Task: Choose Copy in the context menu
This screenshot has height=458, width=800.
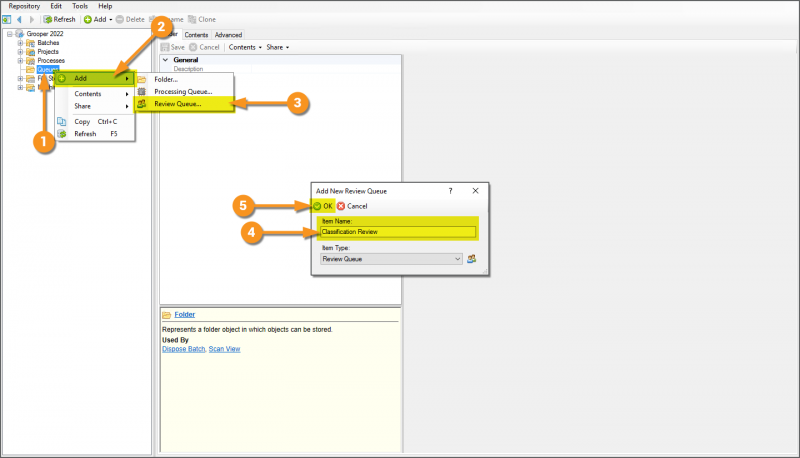Action: pyautogui.click(x=95, y=122)
